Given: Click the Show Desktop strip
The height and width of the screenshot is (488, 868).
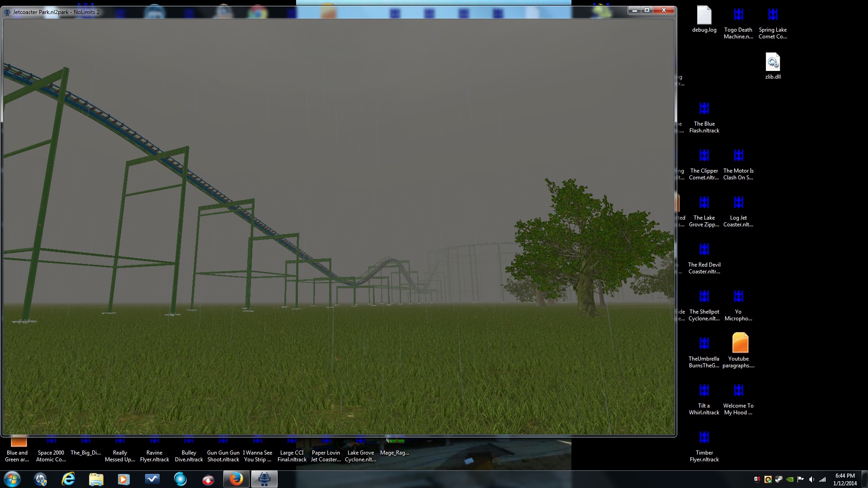Looking at the screenshot, I should pyautogui.click(x=865, y=479).
